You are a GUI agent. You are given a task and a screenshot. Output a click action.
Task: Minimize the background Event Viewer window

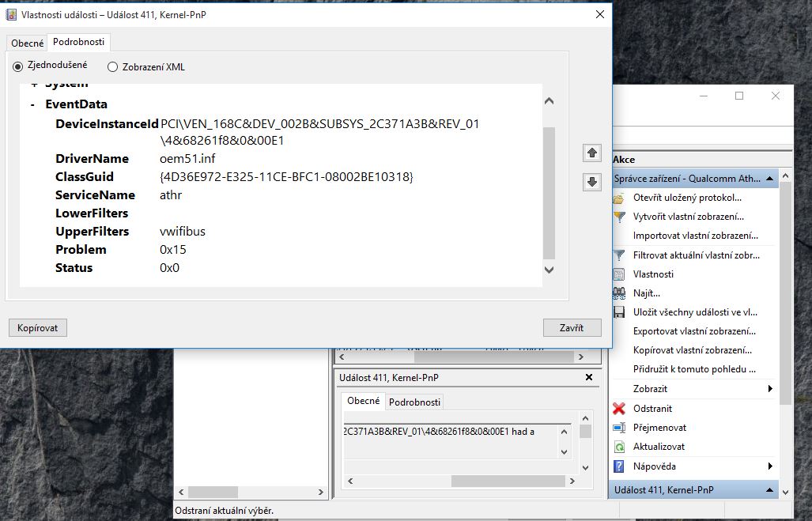(704, 96)
